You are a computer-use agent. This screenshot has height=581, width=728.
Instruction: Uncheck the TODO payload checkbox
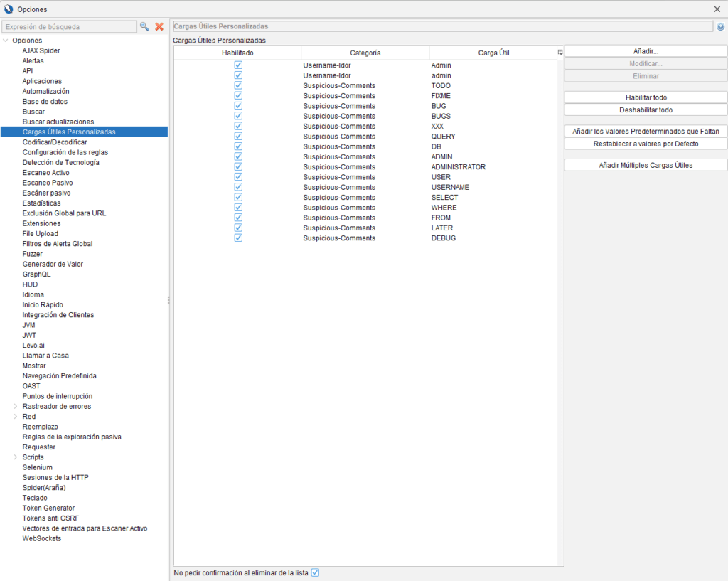(x=238, y=85)
